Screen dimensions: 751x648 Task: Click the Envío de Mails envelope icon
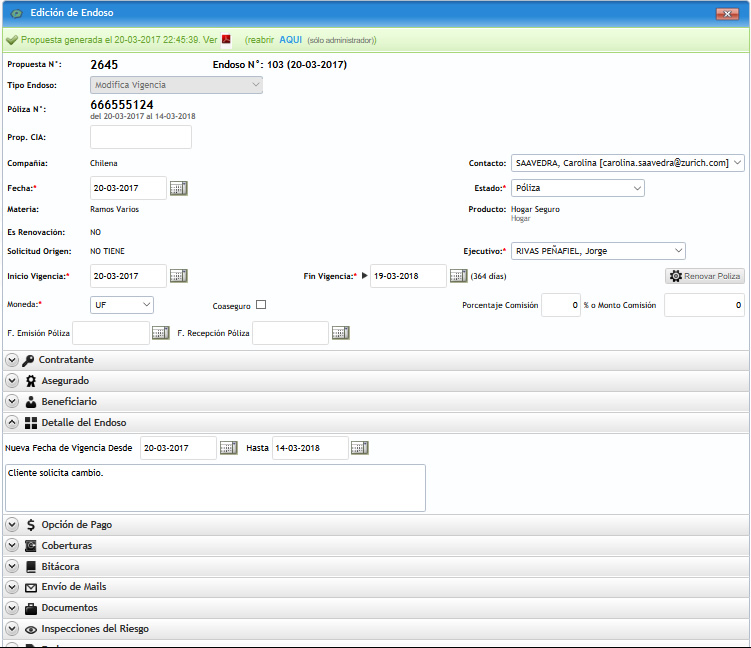click(31, 587)
